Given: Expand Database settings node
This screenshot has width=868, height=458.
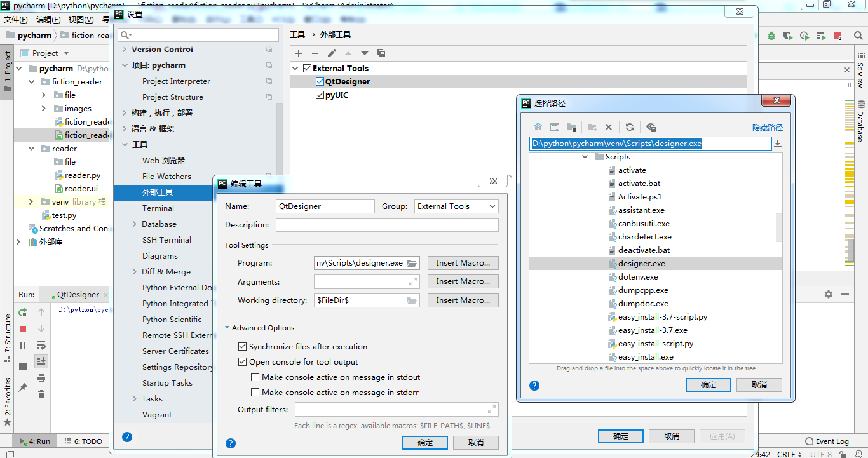Looking at the screenshot, I should point(135,224).
